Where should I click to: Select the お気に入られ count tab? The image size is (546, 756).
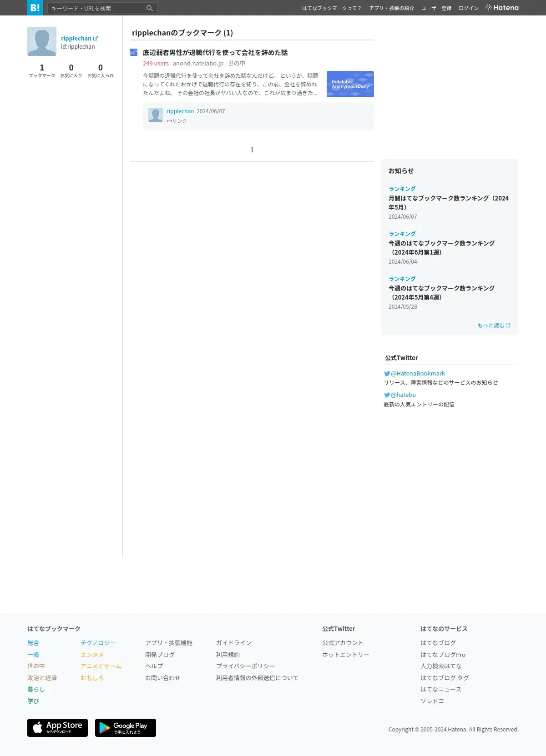(101, 70)
